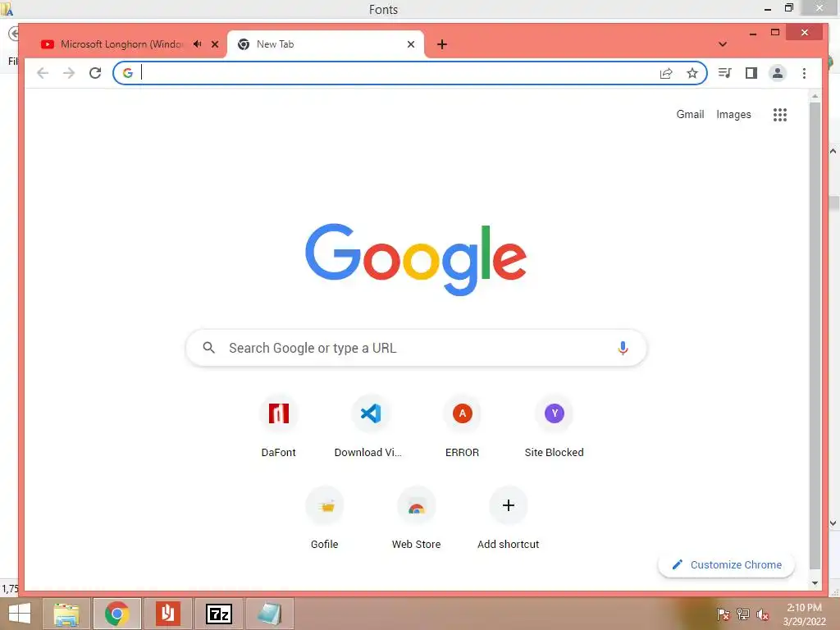840x630 pixels.
Task: Start voice search with the microphone
Action: [x=623, y=348]
